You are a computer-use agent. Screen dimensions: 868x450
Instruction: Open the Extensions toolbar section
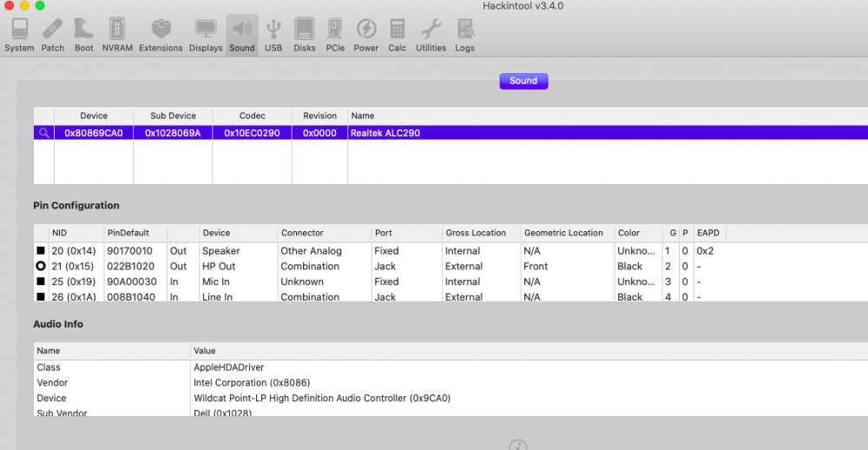pyautogui.click(x=161, y=35)
